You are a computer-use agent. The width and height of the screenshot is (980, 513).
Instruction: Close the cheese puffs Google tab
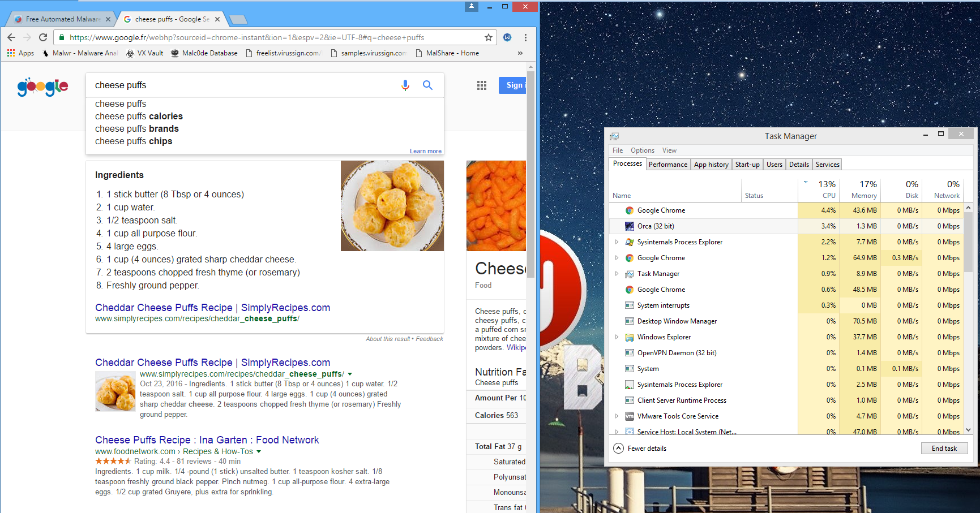point(217,19)
